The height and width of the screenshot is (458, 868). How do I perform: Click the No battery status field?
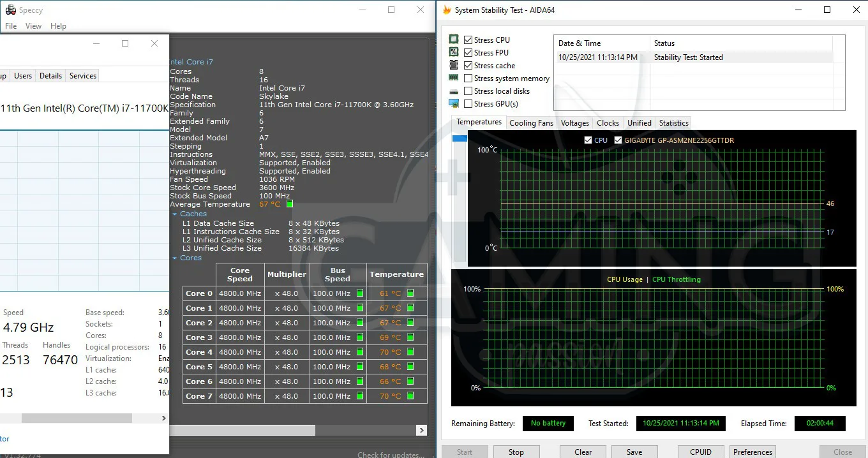[x=548, y=424]
